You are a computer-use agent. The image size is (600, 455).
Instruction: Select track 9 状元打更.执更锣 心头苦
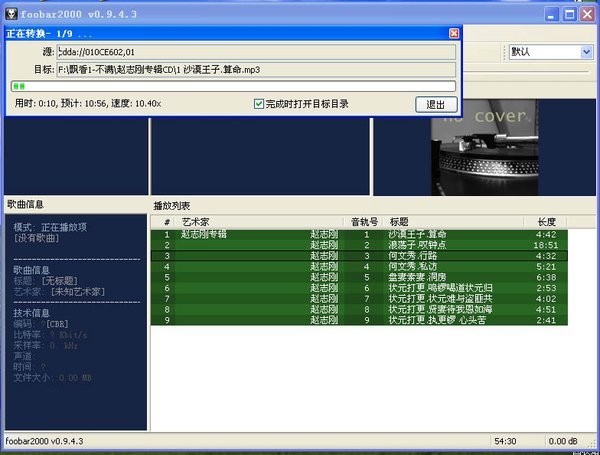tap(359, 320)
